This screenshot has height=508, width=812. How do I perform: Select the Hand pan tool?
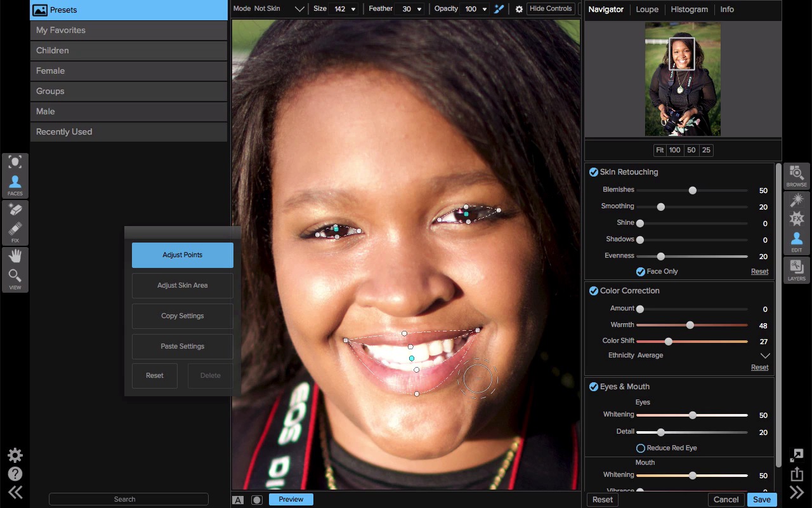[15, 255]
